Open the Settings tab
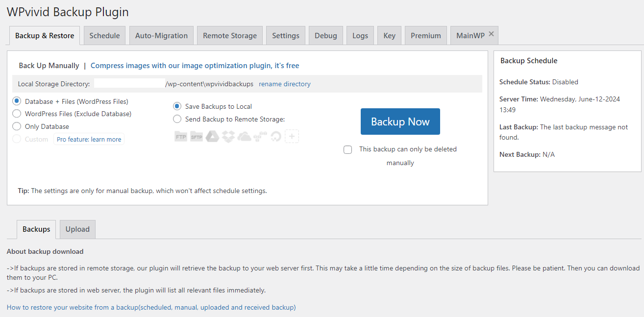Screen dimensions: 644x317 (x=286, y=36)
